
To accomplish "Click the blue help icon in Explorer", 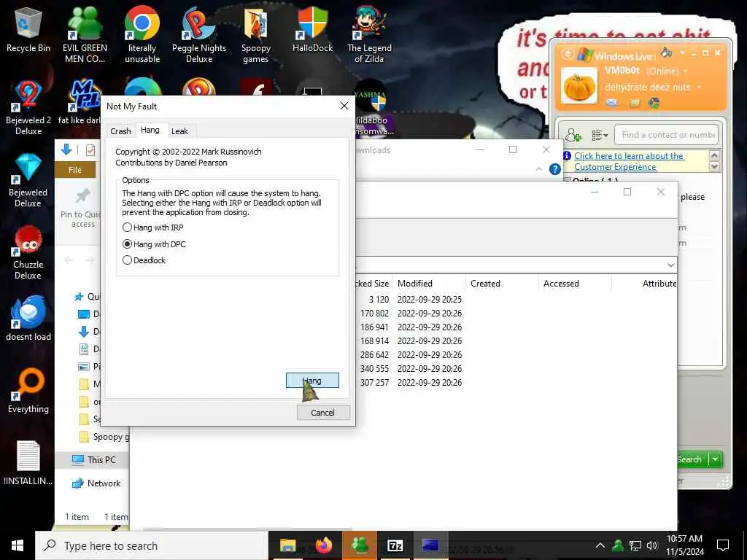I will coord(555,169).
